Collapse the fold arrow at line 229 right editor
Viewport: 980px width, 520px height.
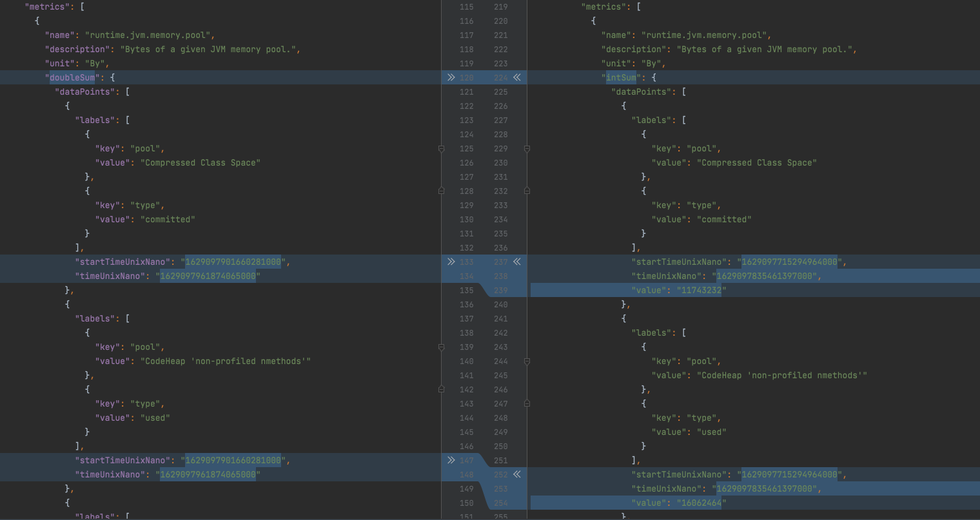(x=527, y=148)
